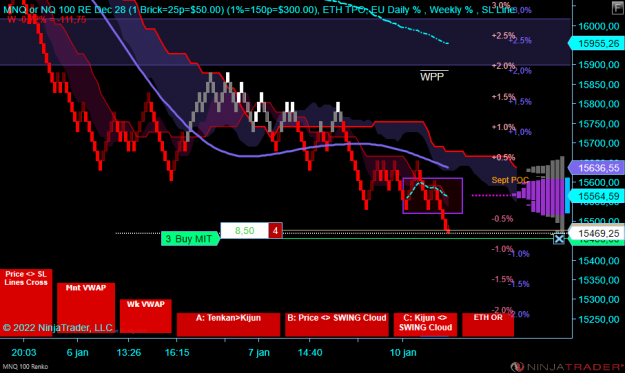Click the cyan 15955,26 price marker

tap(596, 43)
